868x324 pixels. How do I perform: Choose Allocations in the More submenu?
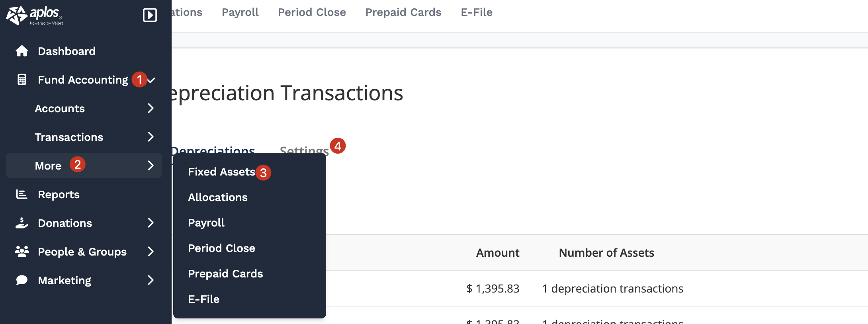218,197
